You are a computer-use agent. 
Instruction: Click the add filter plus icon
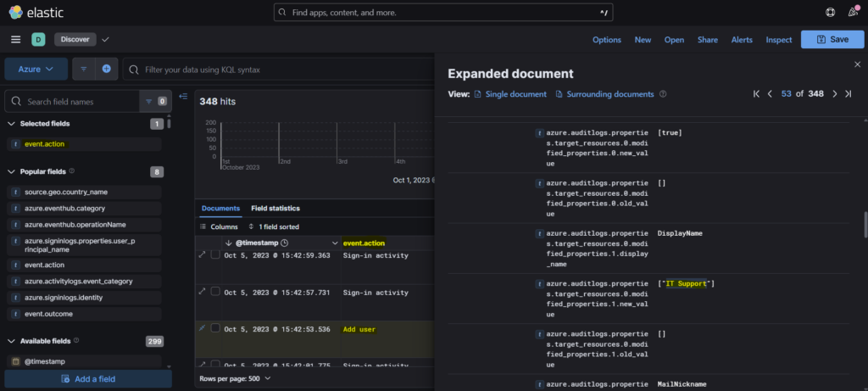point(106,69)
